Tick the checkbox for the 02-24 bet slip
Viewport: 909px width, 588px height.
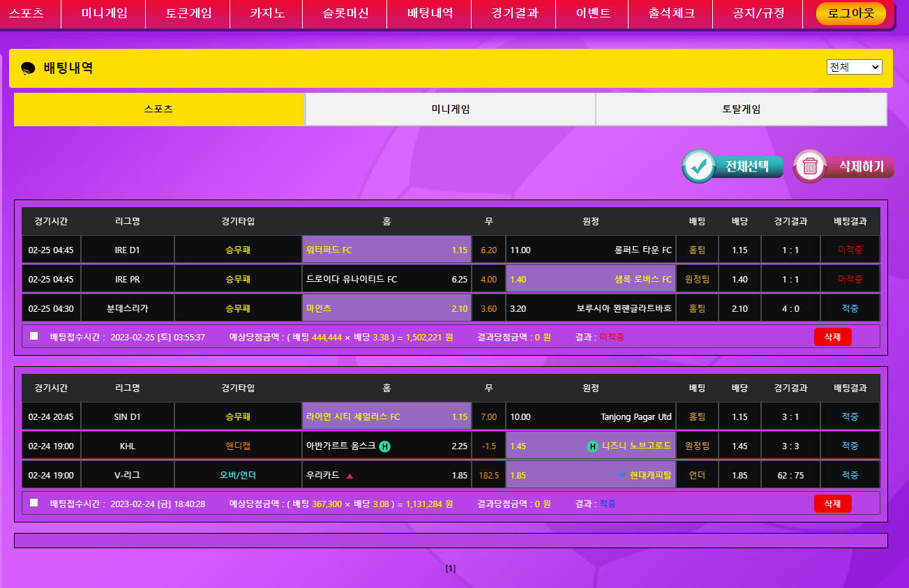pyautogui.click(x=33, y=503)
